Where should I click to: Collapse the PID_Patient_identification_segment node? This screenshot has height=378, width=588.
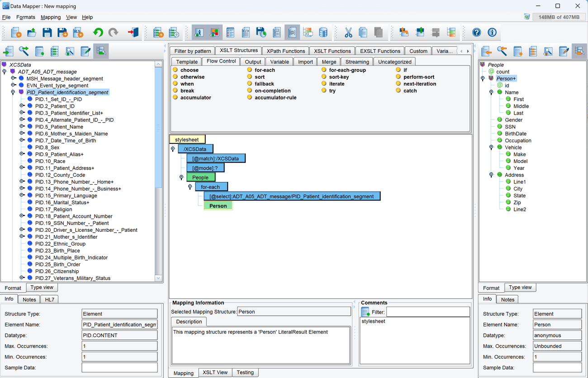pos(14,92)
